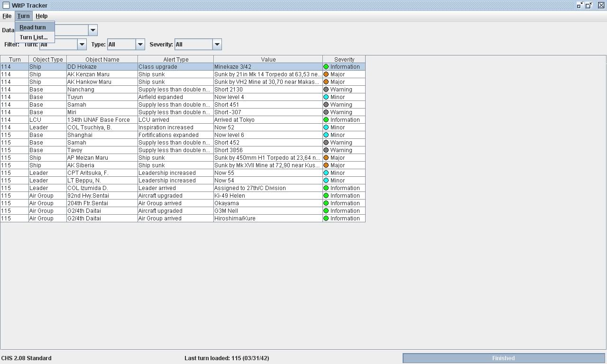Select the Leader arrived alert cell

[x=175, y=188]
